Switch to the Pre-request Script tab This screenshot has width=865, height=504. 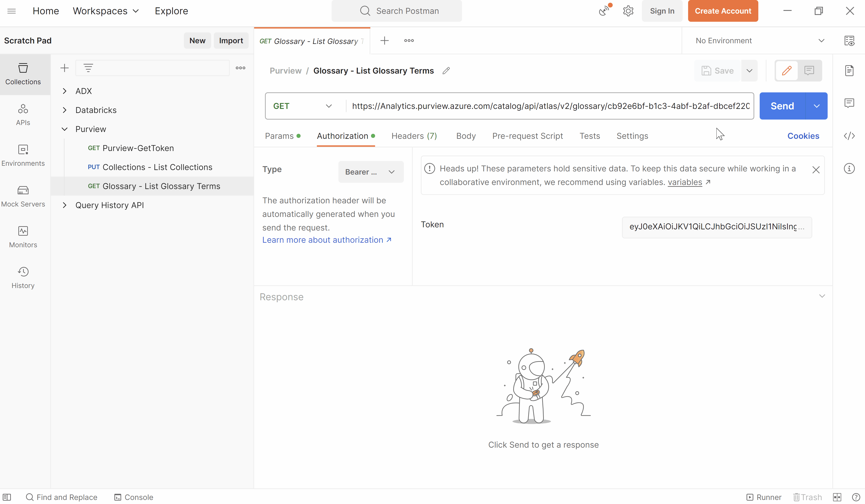click(x=528, y=136)
